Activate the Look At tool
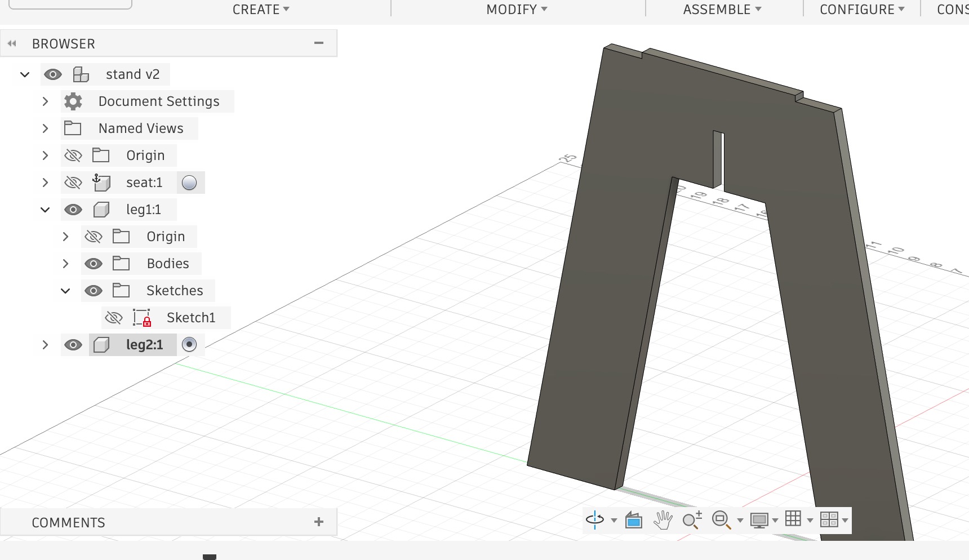 tap(634, 520)
